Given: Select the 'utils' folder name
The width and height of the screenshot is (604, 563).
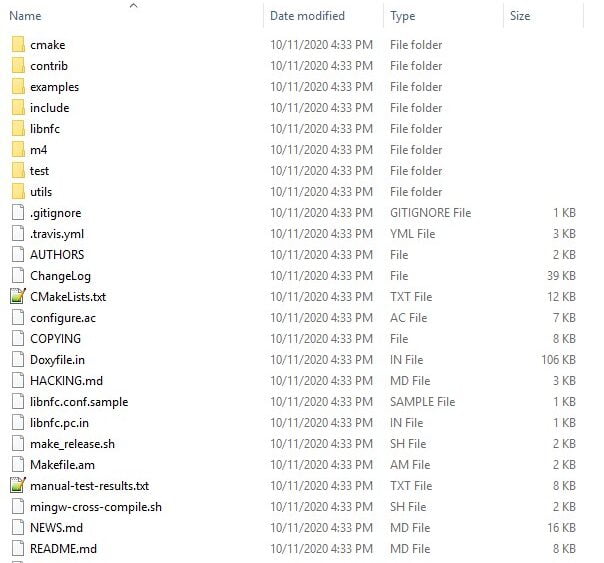Looking at the screenshot, I should coord(41,192).
